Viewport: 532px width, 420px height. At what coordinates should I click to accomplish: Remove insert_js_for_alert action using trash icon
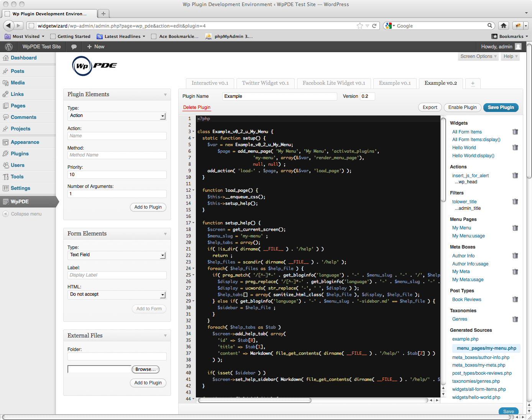click(515, 175)
